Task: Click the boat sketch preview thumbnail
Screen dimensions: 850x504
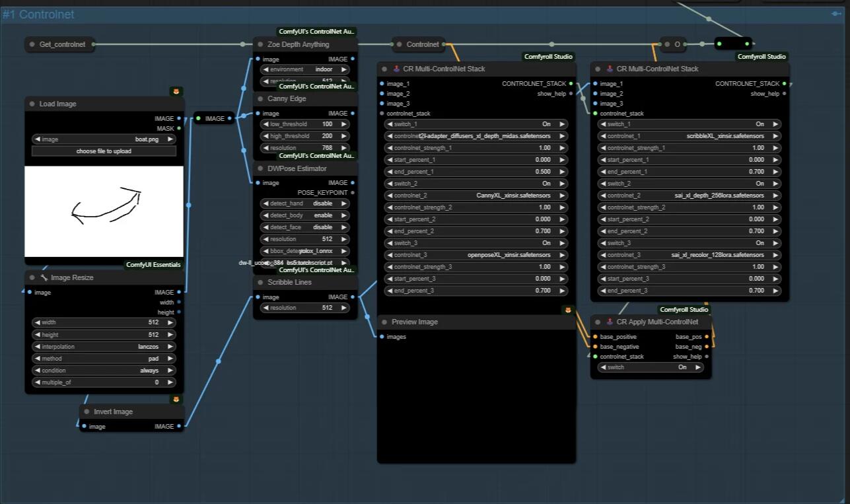Action: click(x=104, y=211)
